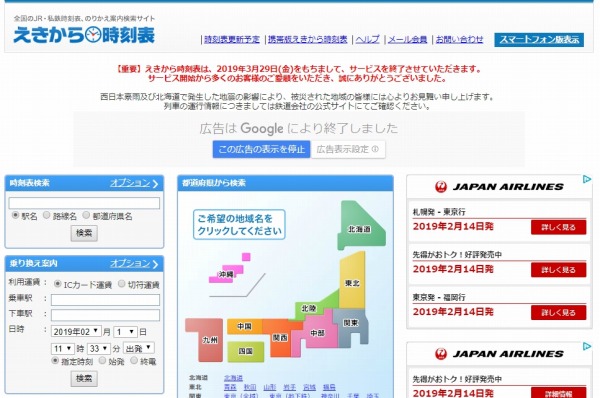Click the 青森 prefecture link
The height and width of the screenshot is (398, 600).
[x=230, y=387]
